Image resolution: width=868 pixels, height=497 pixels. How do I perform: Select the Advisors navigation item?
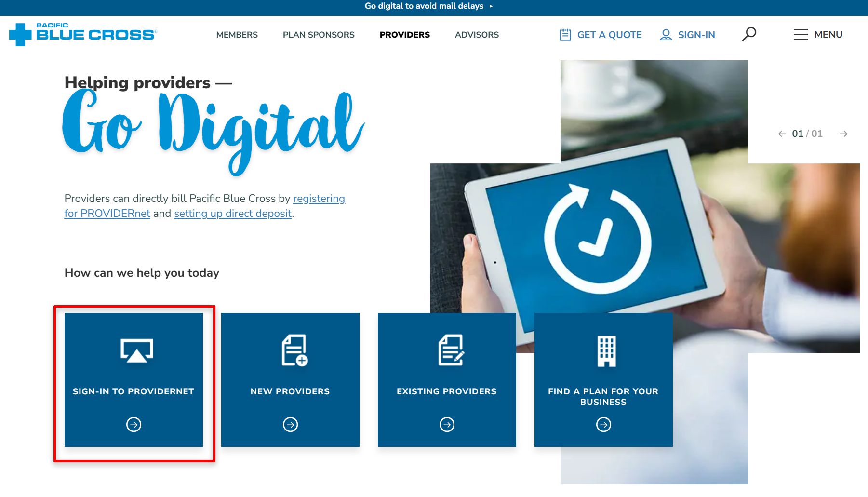click(477, 35)
